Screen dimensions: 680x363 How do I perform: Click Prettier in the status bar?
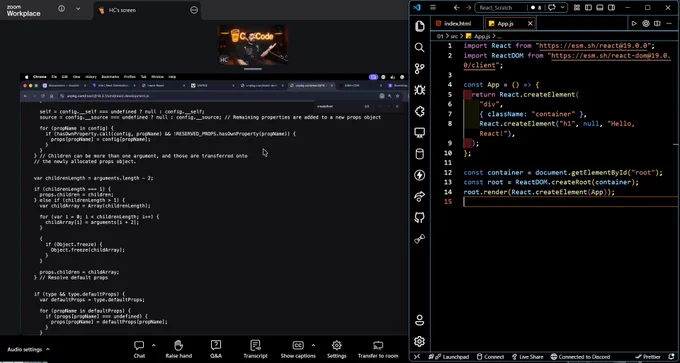648,356
